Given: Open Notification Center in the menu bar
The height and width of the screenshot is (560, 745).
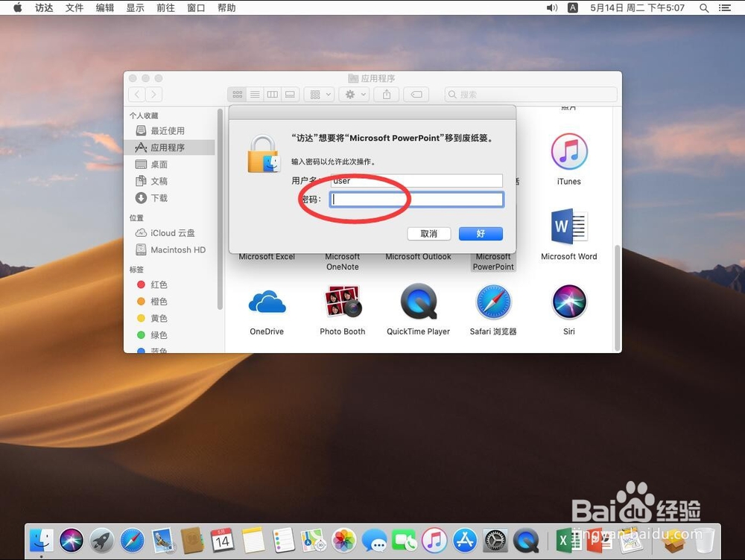Looking at the screenshot, I should pyautogui.click(x=725, y=7).
